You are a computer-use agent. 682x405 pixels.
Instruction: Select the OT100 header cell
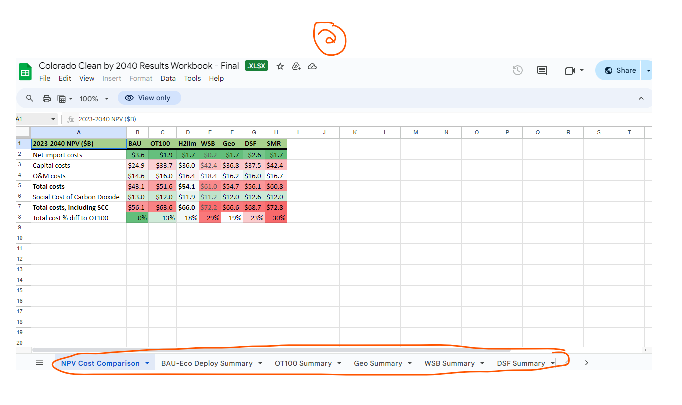coord(163,144)
